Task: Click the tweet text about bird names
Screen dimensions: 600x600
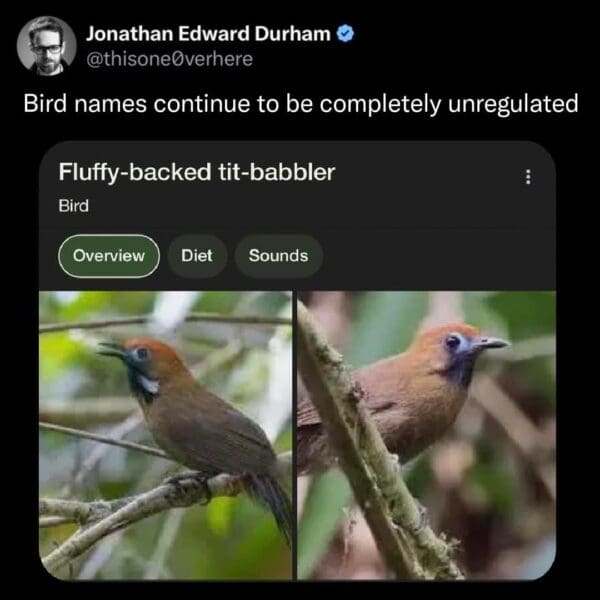Action: point(301,103)
